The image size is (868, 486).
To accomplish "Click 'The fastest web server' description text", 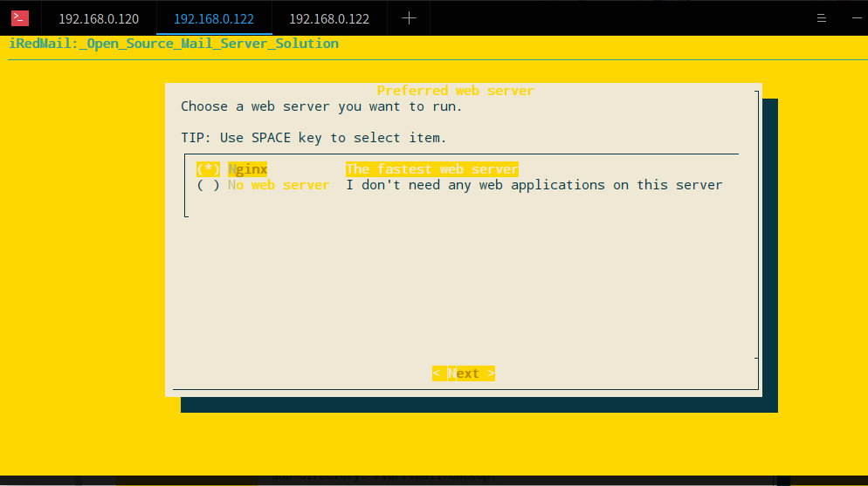I will coord(431,169).
